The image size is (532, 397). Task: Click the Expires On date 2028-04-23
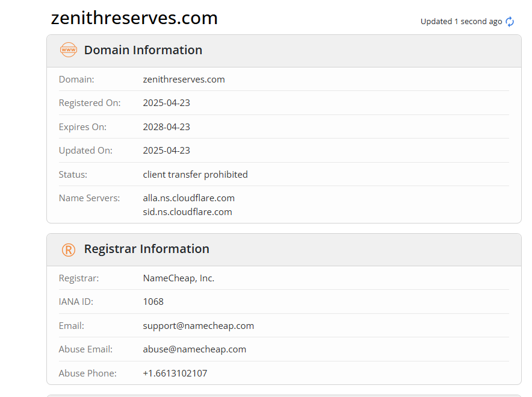pyautogui.click(x=166, y=127)
